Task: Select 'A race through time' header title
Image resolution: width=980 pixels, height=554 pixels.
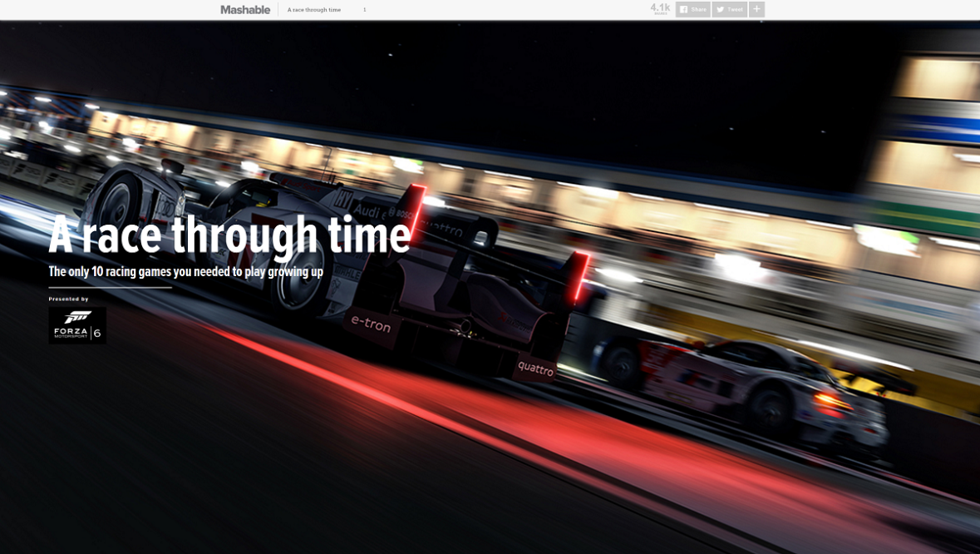Action: (x=314, y=10)
